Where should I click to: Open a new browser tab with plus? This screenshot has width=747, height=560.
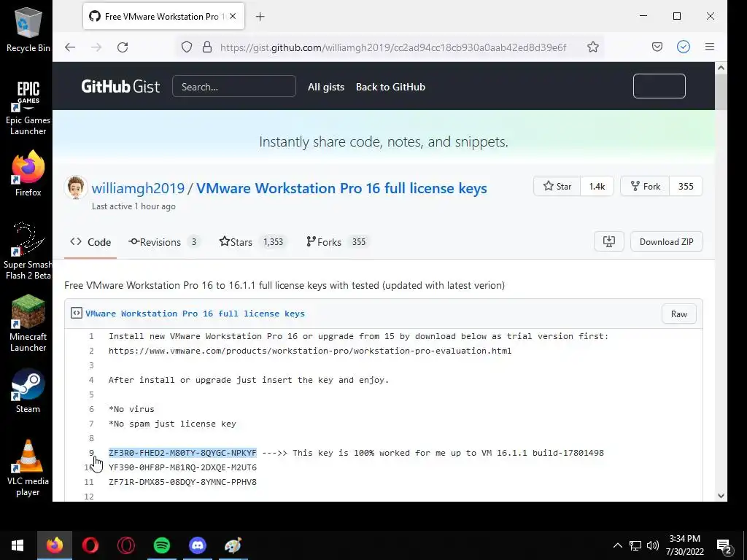260,17
